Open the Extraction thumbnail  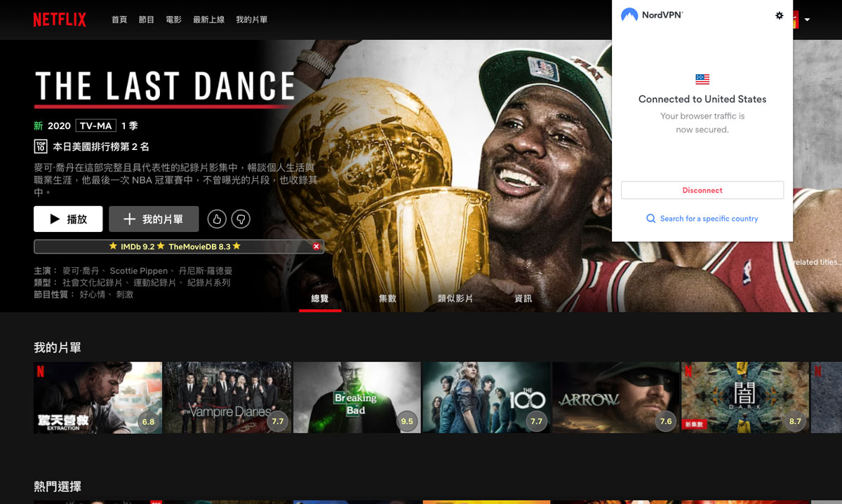point(98,397)
